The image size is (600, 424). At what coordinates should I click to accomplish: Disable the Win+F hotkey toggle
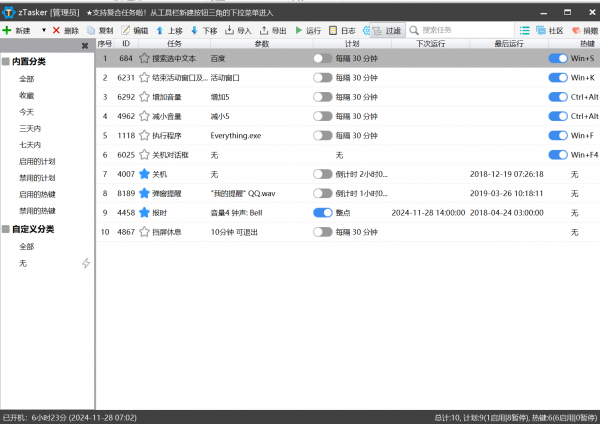[558, 135]
